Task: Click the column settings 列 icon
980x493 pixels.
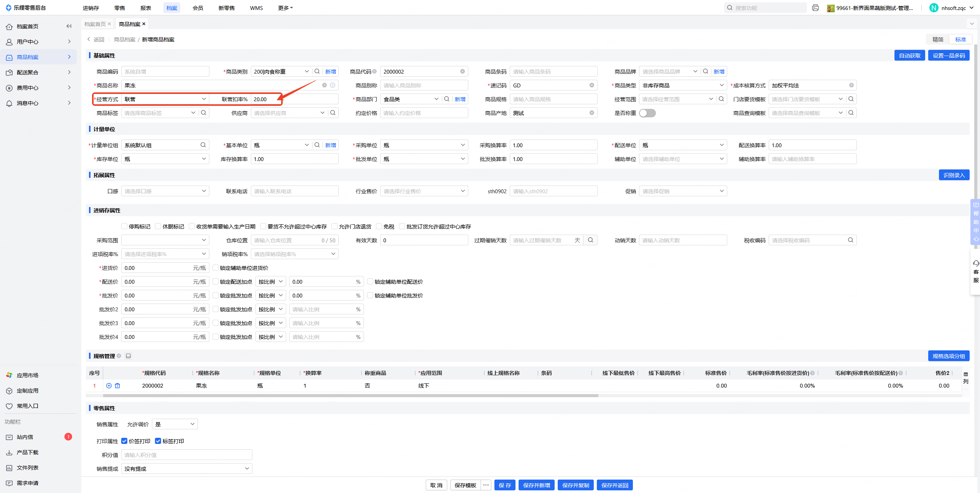Action: (x=965, y=378)
